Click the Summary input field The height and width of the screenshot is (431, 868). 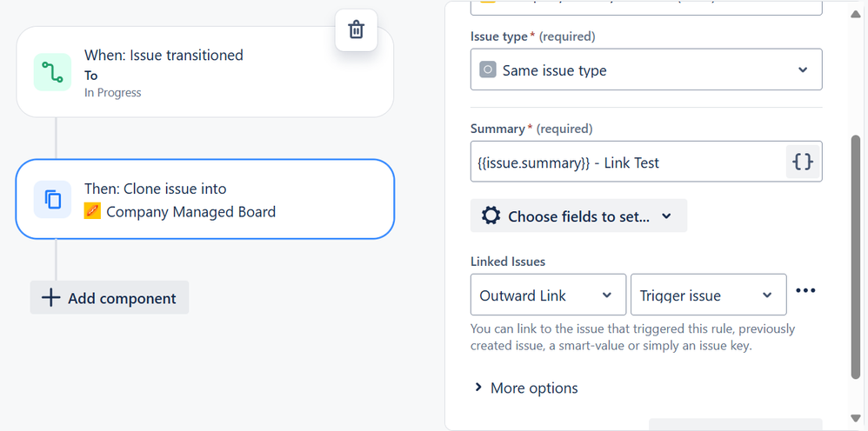628,162
